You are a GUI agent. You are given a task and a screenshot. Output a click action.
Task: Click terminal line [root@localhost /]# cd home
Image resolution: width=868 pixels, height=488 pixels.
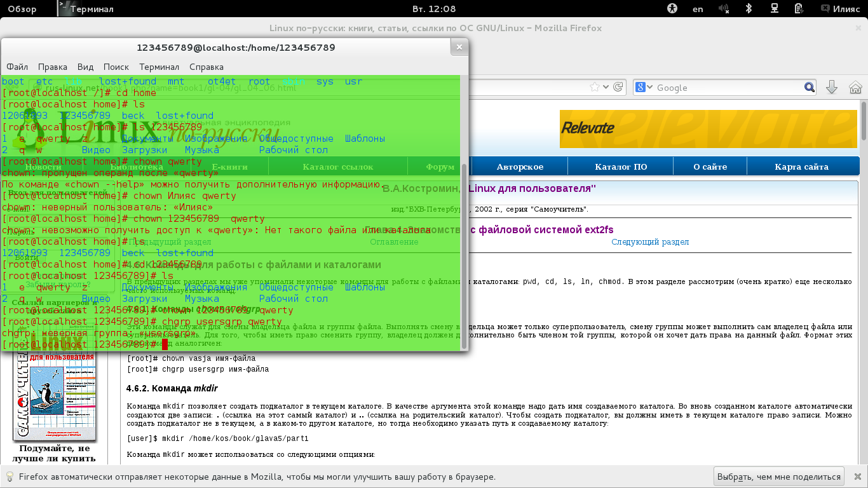pos(79,93)
